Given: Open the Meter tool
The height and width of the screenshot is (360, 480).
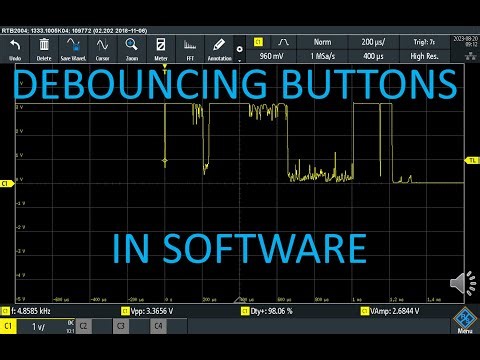Looking at the screenshot, I should coord(161,49).
